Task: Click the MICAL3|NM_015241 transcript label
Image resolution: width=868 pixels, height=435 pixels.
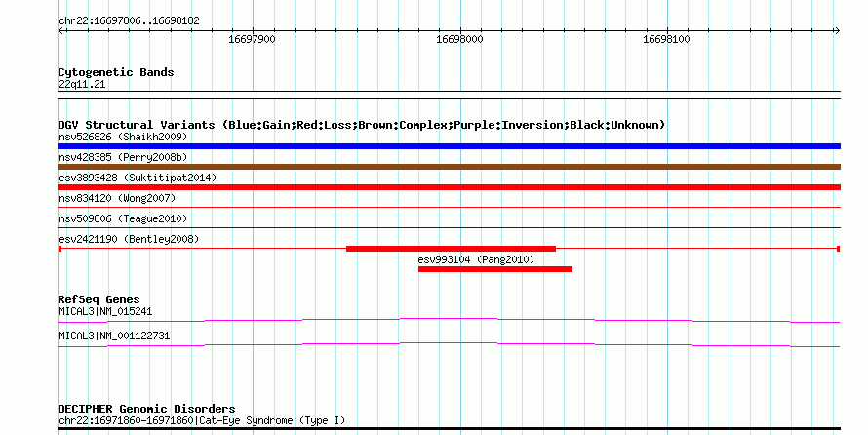Action: [105, 311]
